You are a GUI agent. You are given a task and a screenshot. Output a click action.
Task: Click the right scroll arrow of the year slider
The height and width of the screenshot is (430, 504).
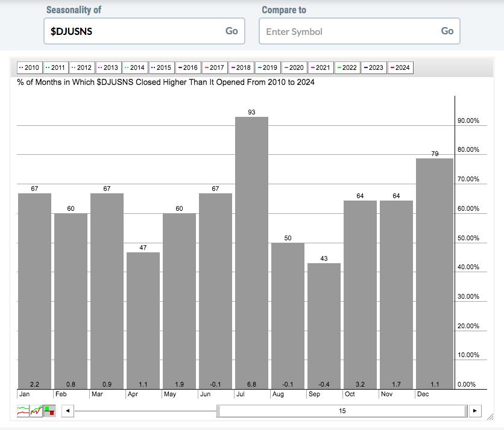pos(476,411)
